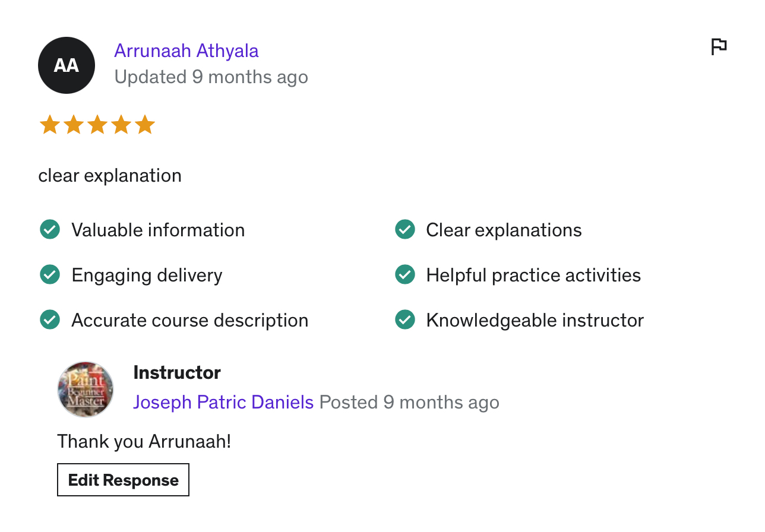765x532 pixels.
Task: Click the Valuable information check icon
Action: (50, 229)
